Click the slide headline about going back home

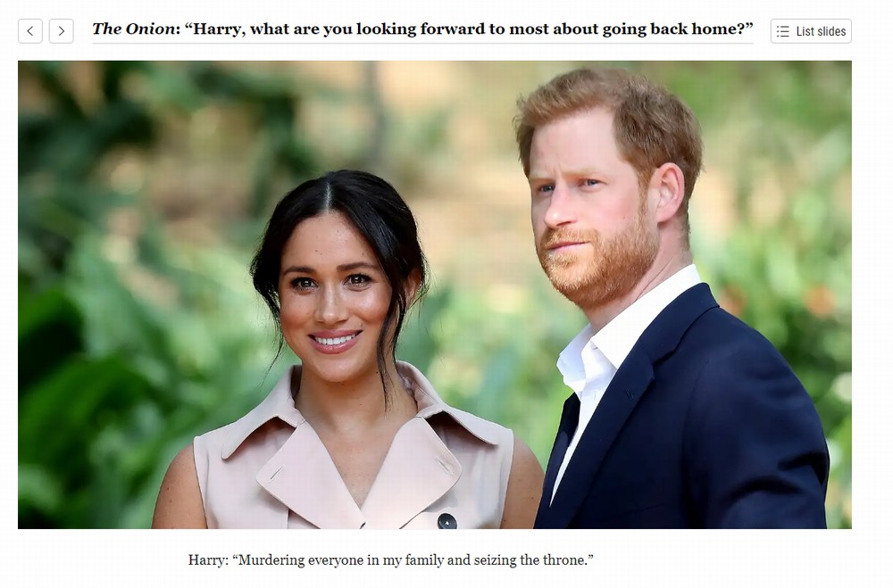pyautogui.click(x=422, y=29)
